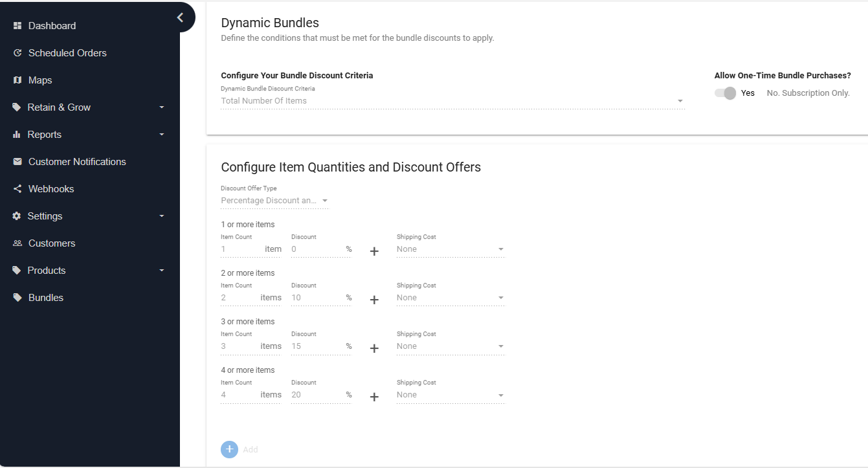
Task: Click Discount field showing 20 percent
Action: (322, 395)
